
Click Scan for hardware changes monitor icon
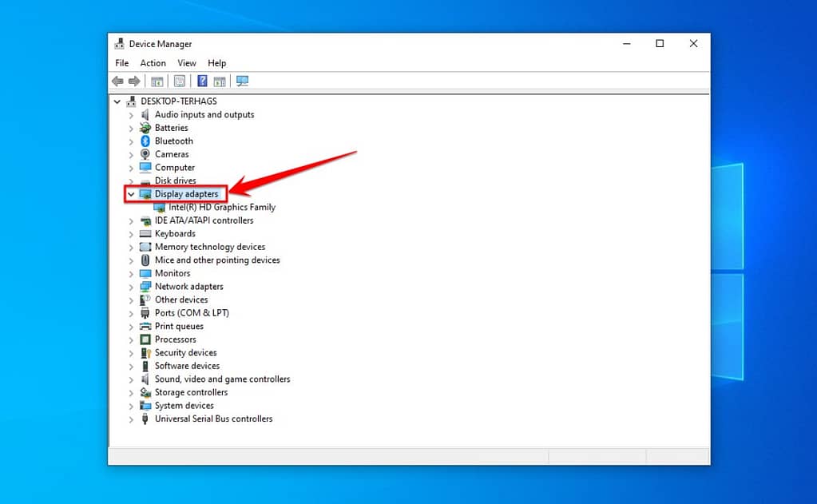[242, 81]
